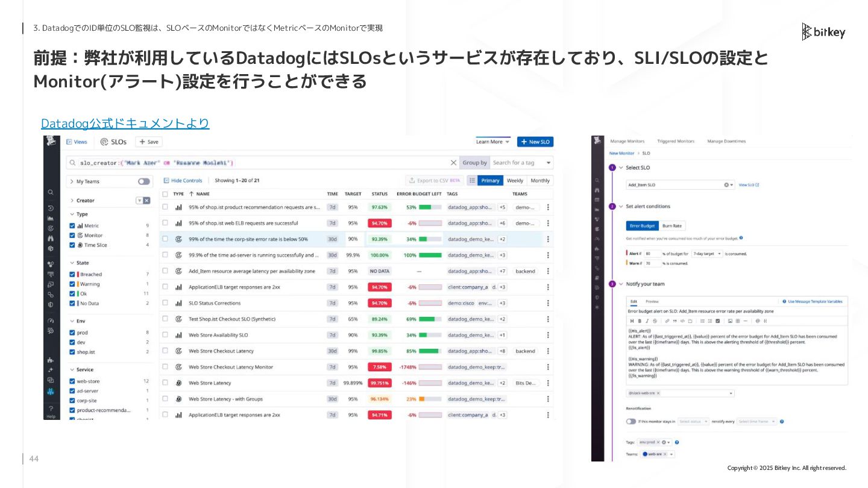Click Hide Controls
Image resolution: width=868 pixels, height=488 pixels.
pos(183,180)
